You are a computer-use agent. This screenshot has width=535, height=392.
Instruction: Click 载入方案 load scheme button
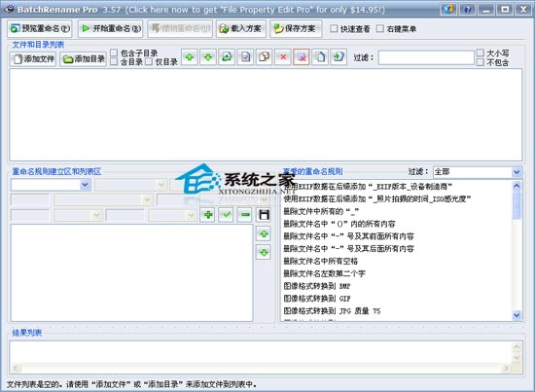tap(241, 28)
